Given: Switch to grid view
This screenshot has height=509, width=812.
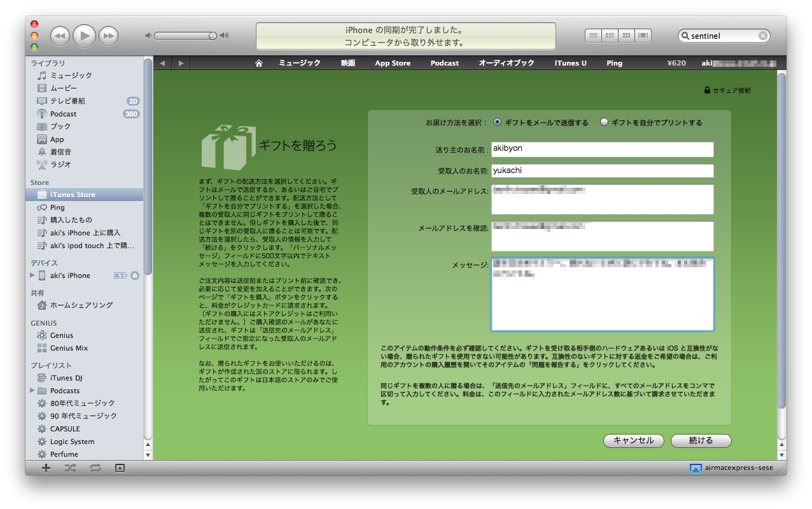Looking at the screenshot, I should [626, 36].
